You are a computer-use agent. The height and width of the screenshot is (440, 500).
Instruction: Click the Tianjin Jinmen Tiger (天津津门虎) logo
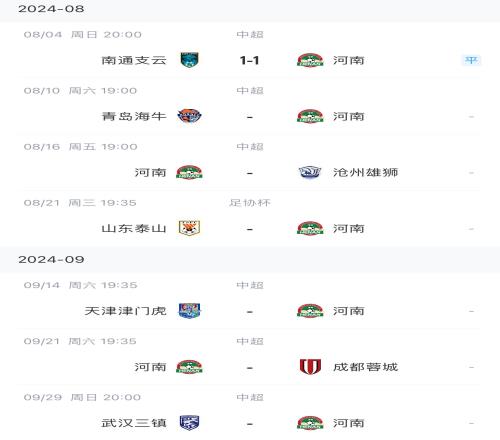pos(189,311)
